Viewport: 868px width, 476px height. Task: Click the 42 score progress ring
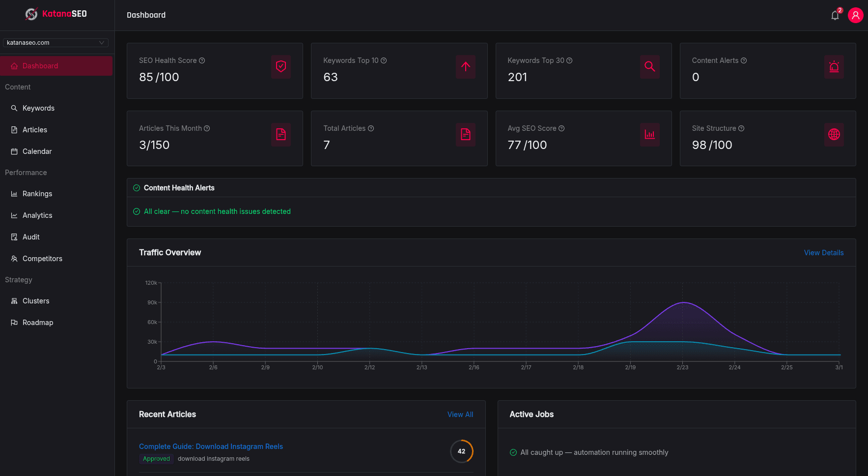coord(461,451)
